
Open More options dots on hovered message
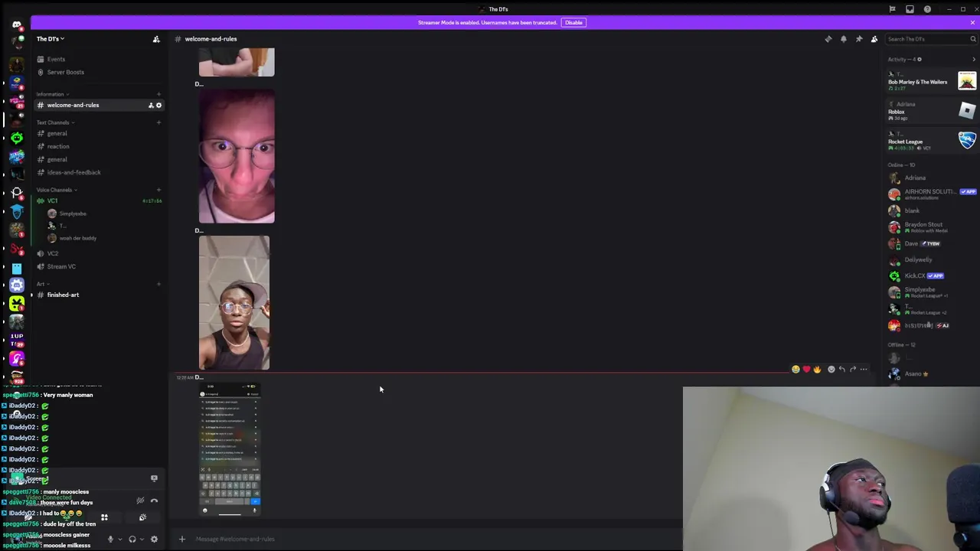pos(864,370)
